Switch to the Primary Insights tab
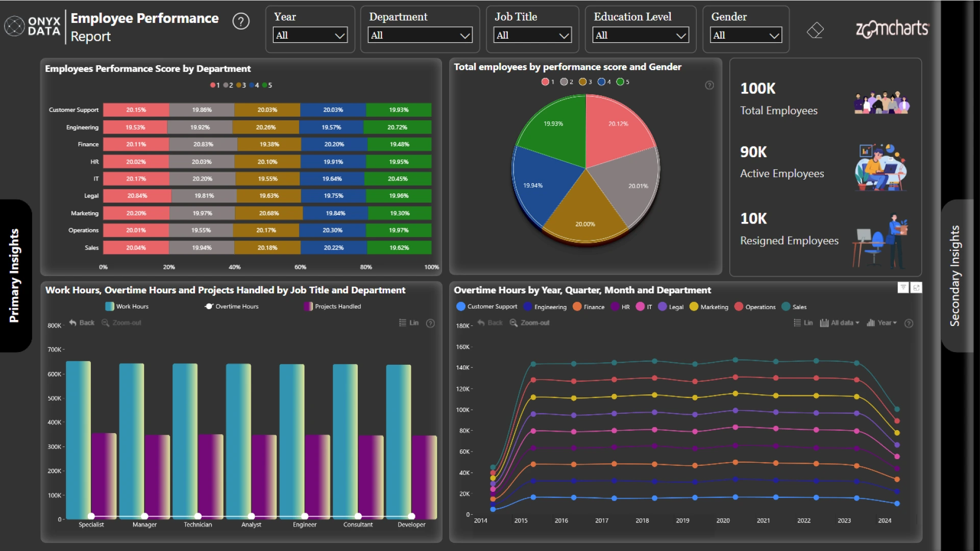The image size is (980, 551). point(15,275)
